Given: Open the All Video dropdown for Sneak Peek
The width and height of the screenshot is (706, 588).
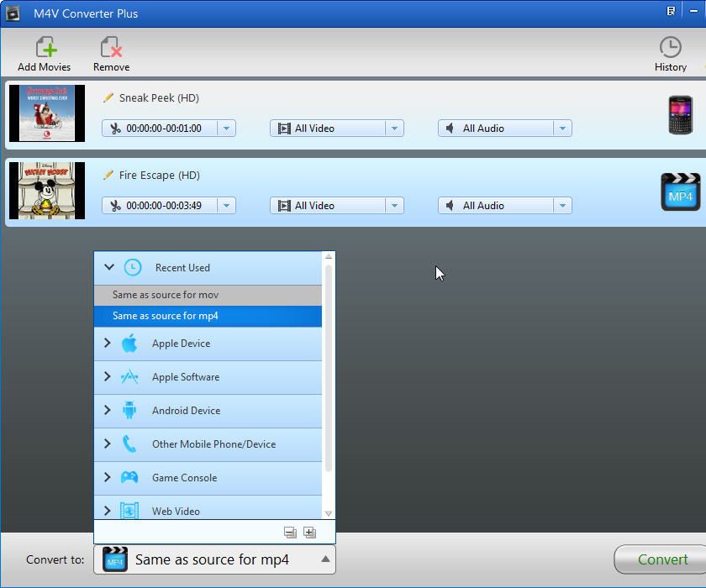Looking at the screenshot, I should click(394, 128).
